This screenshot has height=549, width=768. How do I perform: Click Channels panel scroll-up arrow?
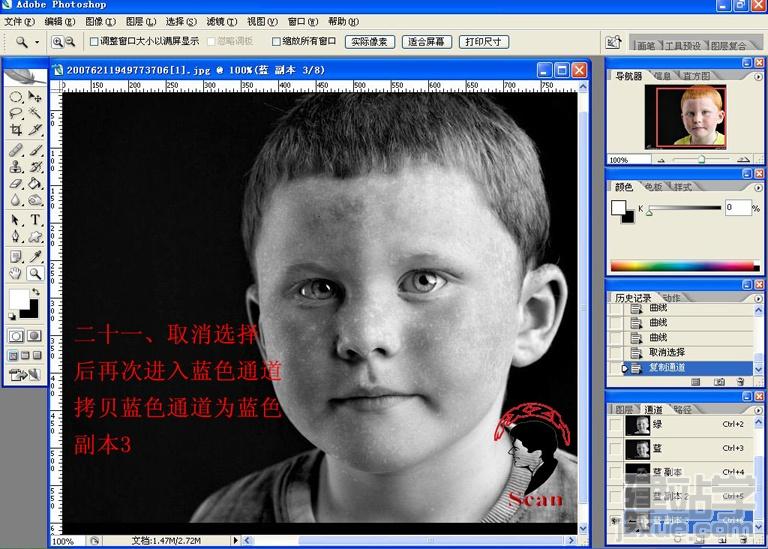coord(758,421)
